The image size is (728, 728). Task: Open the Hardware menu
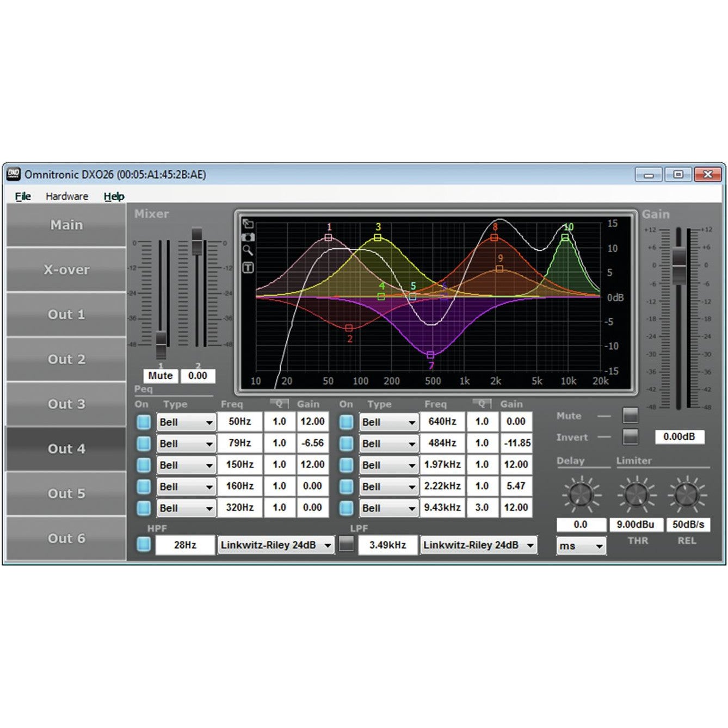coord(67,196)
